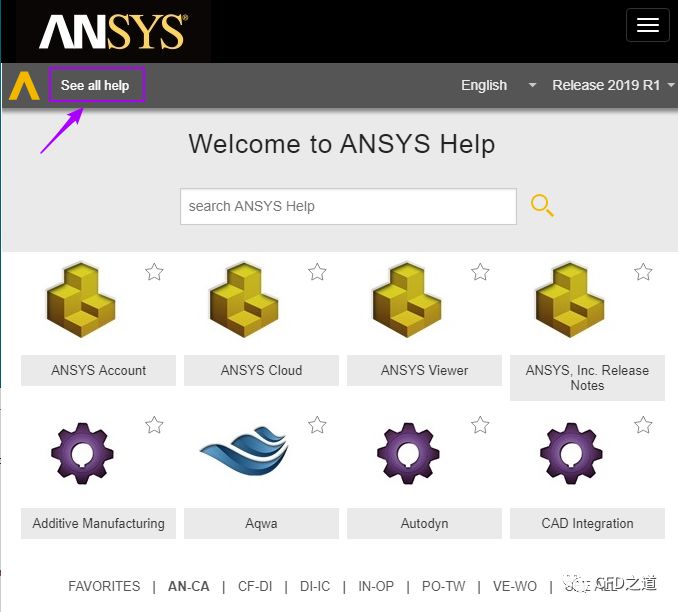Open the hamburger menu button
The width and height of the screenshot is (678, 612).
647,26
